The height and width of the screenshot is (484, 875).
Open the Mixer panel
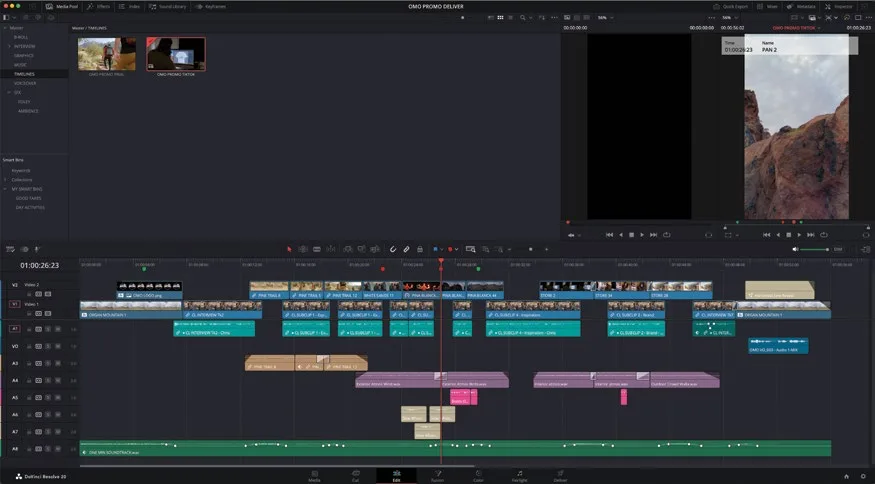click(x=767, y=6)
